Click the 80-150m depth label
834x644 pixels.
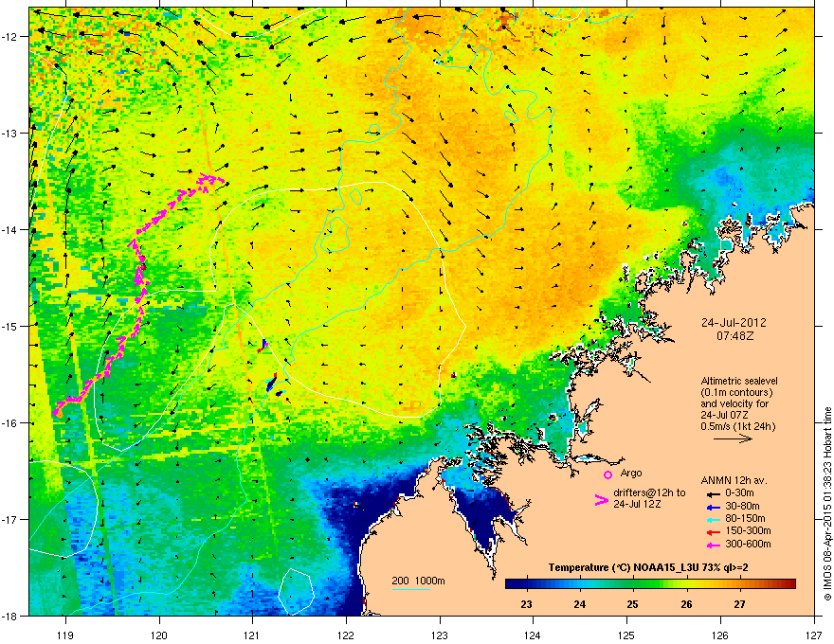(745, 519)
